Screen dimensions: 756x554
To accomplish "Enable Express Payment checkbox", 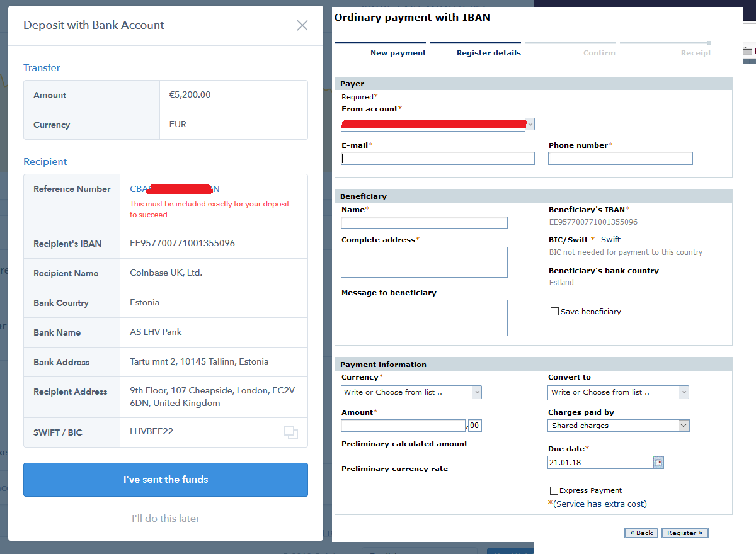I will (554, 490).
